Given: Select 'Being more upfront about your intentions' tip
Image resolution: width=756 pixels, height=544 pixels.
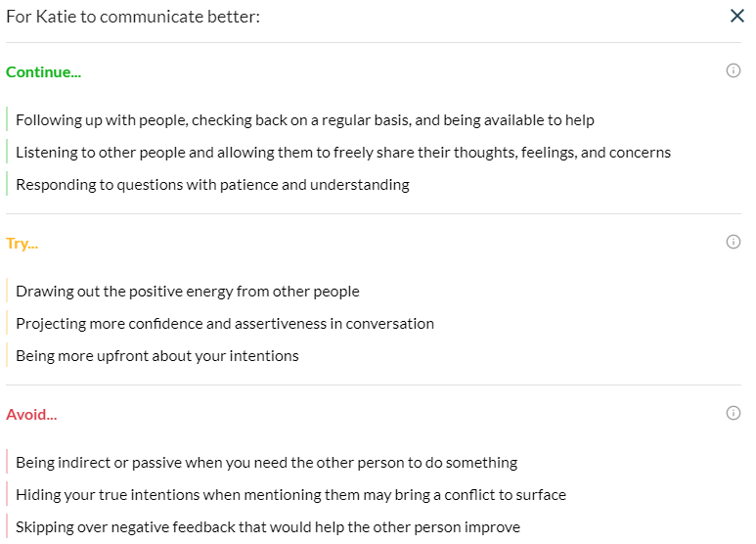Looking at the screenshot, I should click(156, 356).
